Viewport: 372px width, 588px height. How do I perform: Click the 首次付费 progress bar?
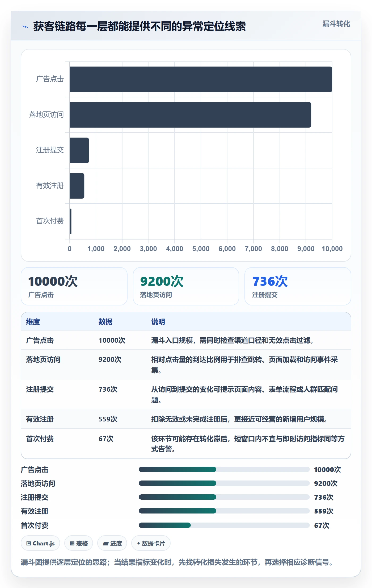224,525
